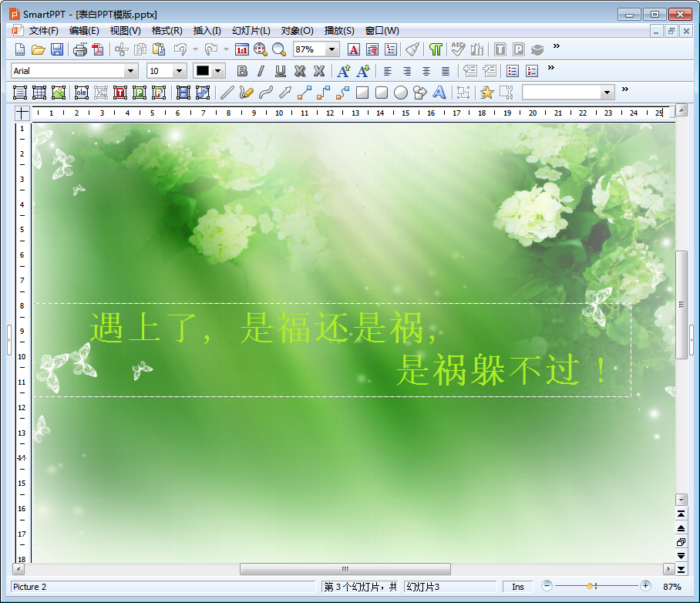Screen dimensions: 700x603
Task: Toggle Ins insert mode in status bar
Action: 518,587
